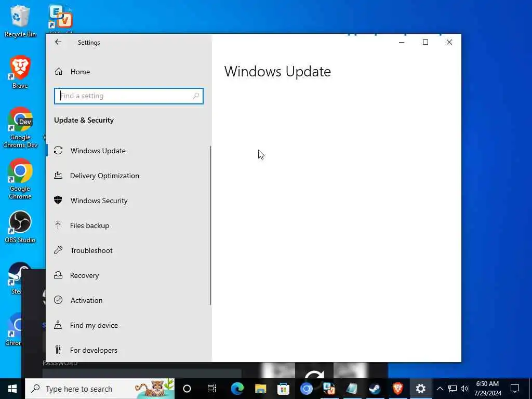Open Steam from the taskbar

375,389
